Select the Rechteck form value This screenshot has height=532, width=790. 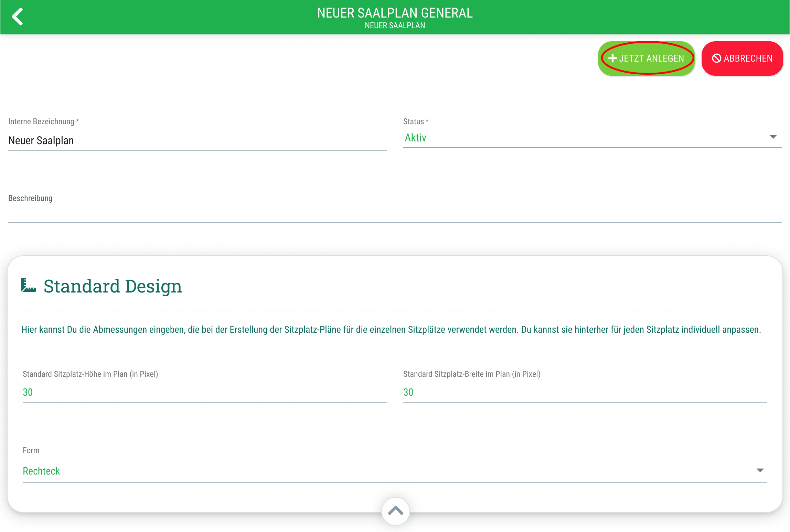[x=41, y=471]
